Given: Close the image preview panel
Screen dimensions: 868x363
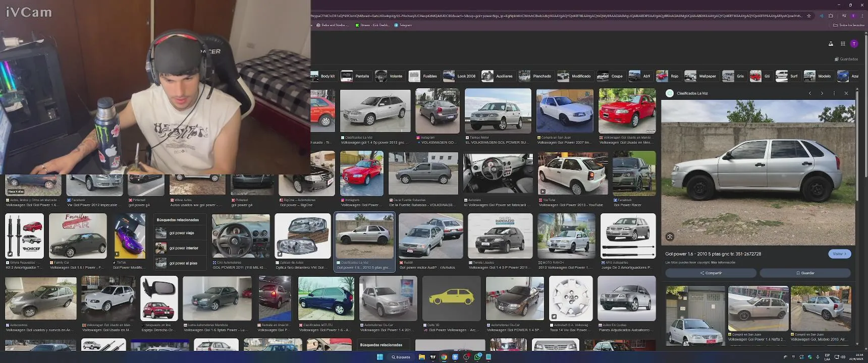Looking at the screenshot, I should pos(846,93).
